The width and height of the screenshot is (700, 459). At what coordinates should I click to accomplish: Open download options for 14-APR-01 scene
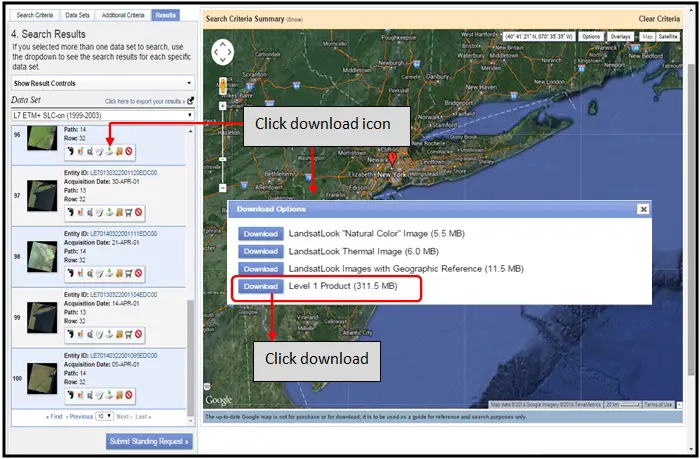(109, 334)
